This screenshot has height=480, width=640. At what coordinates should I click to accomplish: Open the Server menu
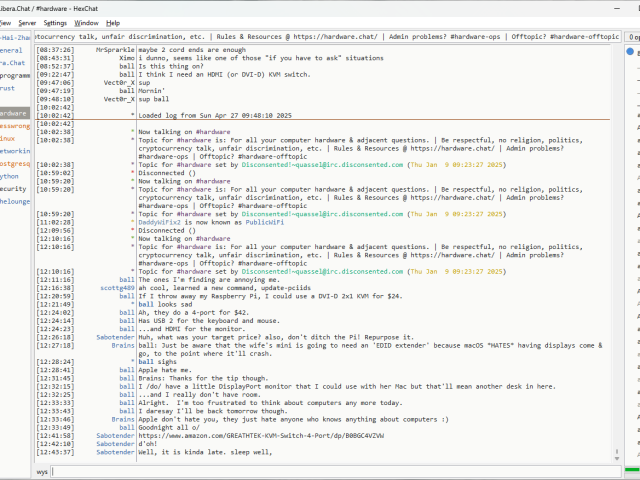[x=27, y=22]
